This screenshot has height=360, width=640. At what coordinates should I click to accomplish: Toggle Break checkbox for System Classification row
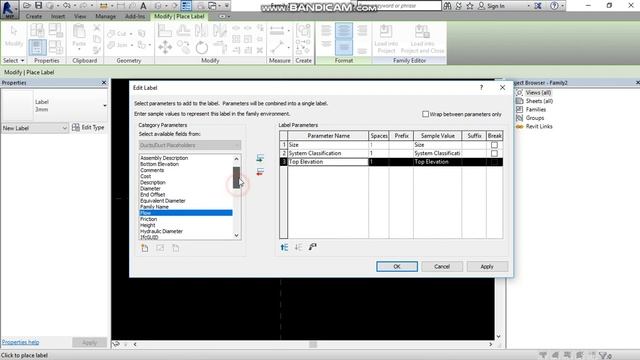(x=494, y=153)
